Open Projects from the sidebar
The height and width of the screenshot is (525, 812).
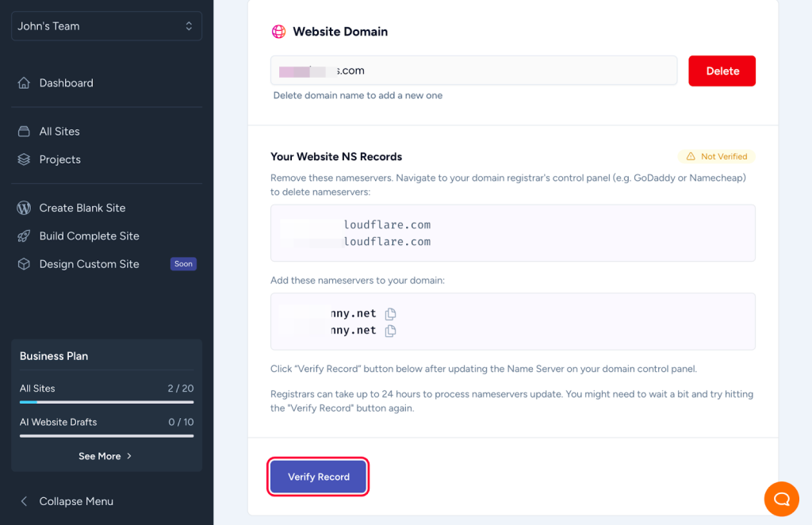tap(60, 159)
